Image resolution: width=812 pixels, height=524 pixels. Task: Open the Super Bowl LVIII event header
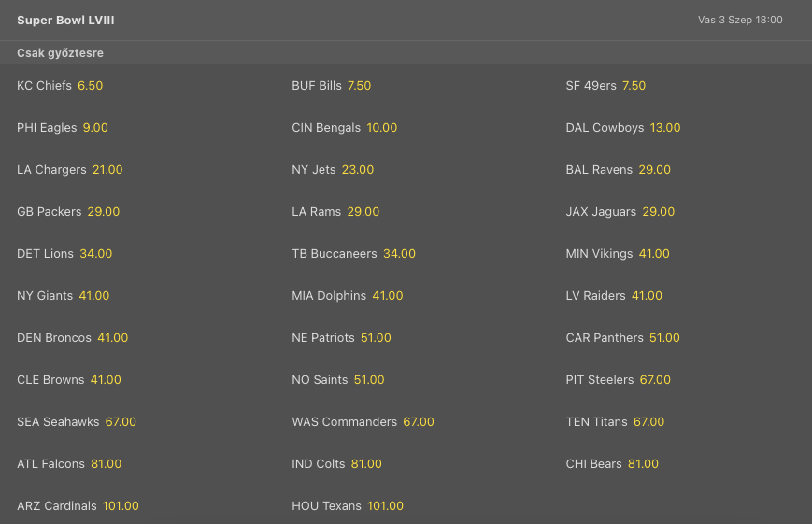[65, 20]
